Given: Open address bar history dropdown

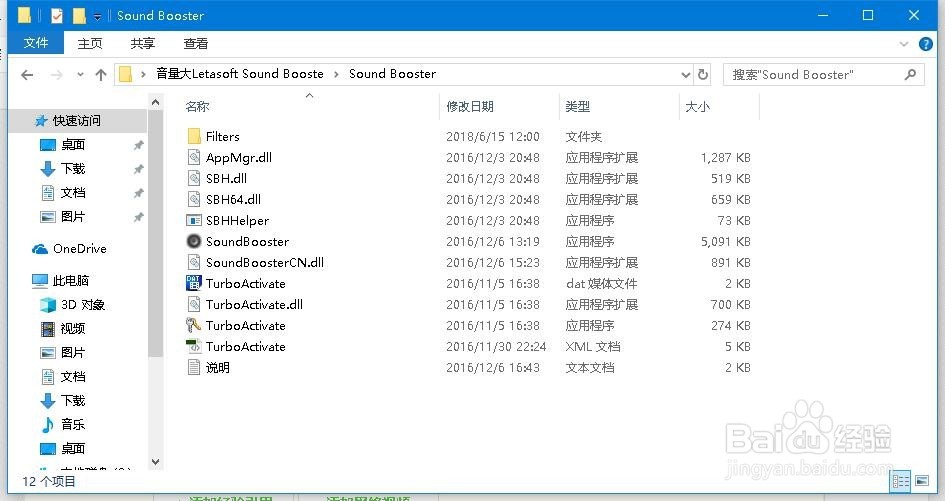Looking at the screenshot, I should [x=686, y=75].
